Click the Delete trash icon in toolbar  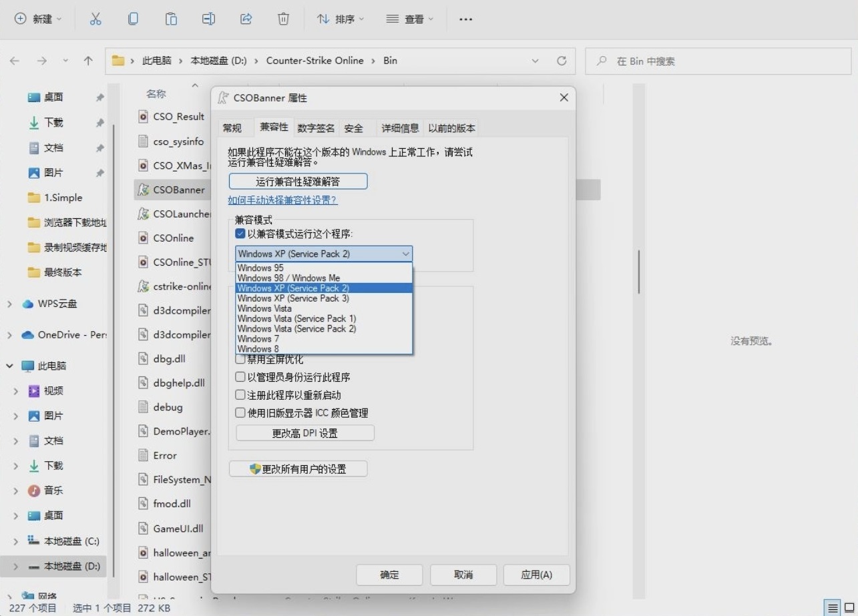click(x=283, y=19)
